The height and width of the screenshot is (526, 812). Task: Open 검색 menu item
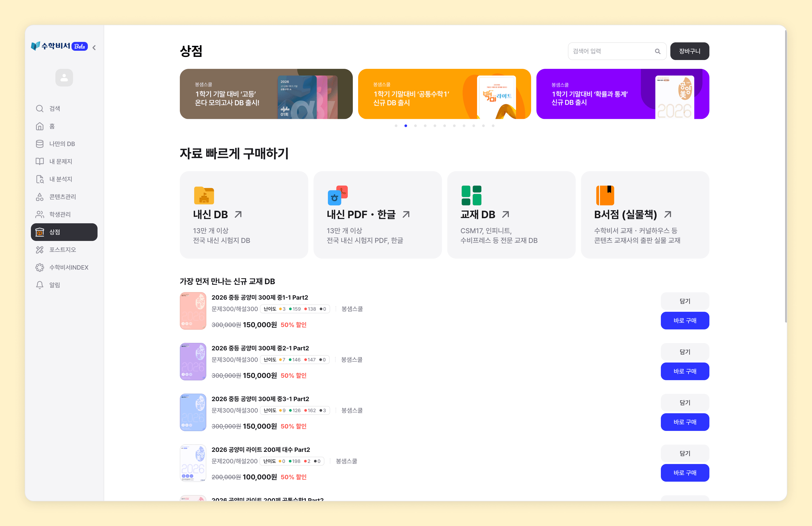pos(64,109)
